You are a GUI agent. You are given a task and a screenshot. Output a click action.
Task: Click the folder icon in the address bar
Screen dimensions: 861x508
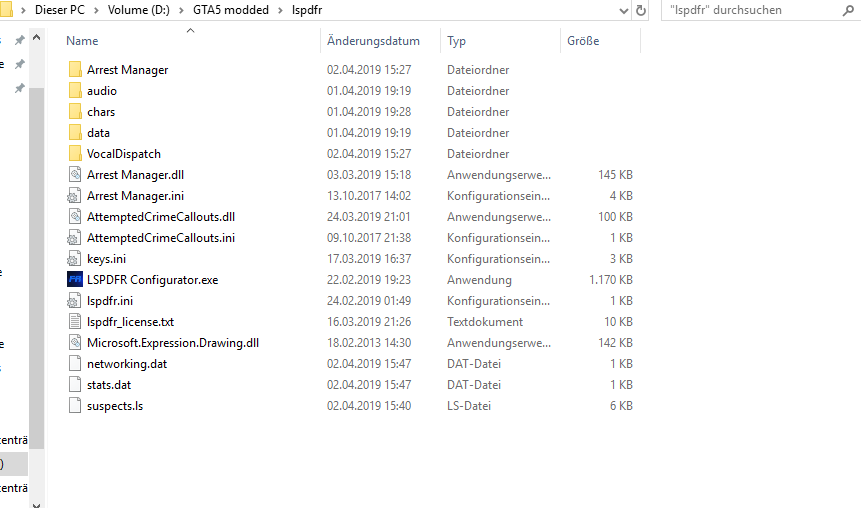(6, 10)
